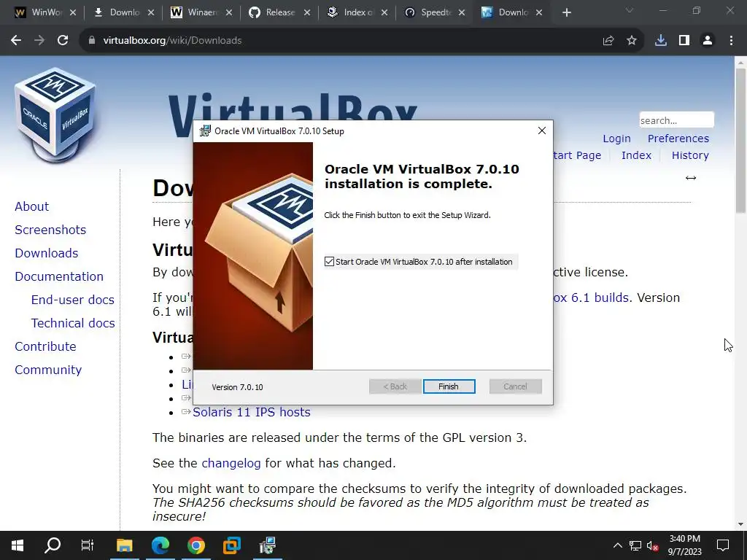Click the VirtualBox logo image
The width and height of the screenshot is (747, 560).
point(55,114)
